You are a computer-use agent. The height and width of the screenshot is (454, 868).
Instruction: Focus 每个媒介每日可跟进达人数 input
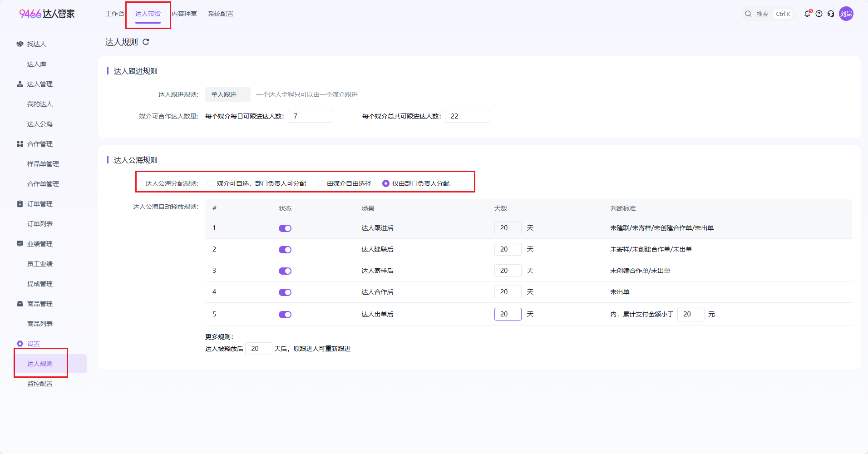[311, 116]
